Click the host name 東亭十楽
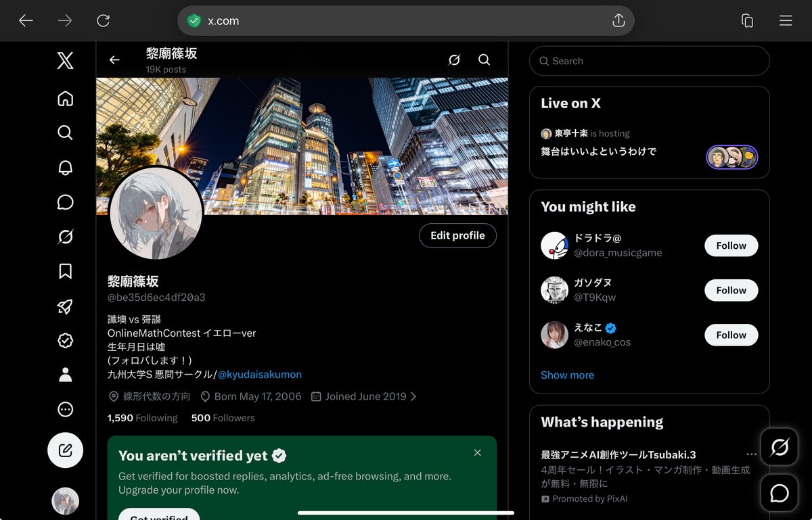 570,133
